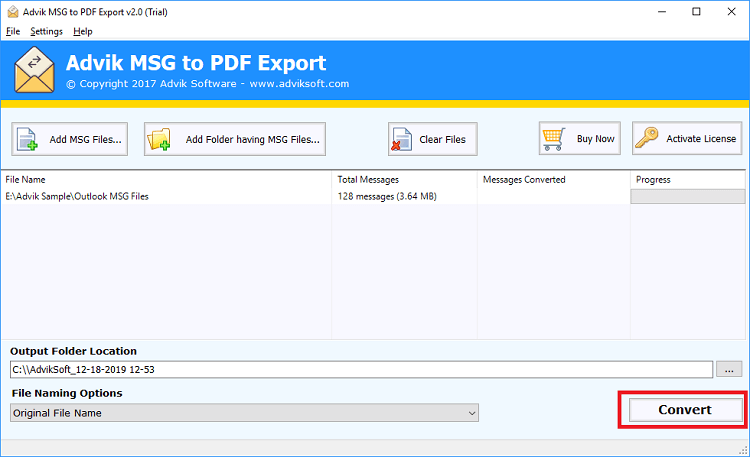Start conversion with the Convert button
Image resolution: width=750 pixels, height=457 pixels.
pyautogui.click(x=685, y=410)
